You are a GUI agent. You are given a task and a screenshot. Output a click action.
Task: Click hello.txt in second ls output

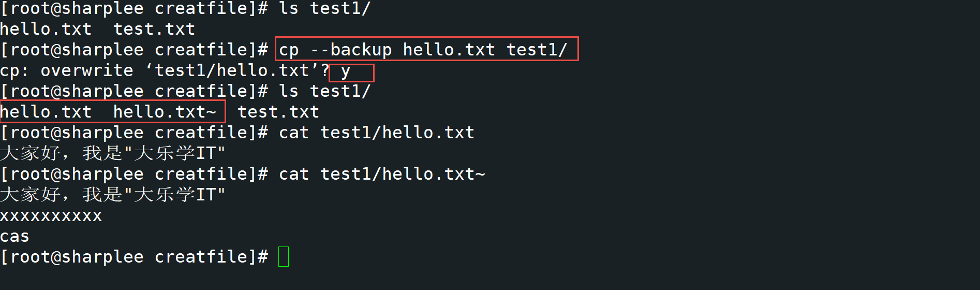coord(46,112)
